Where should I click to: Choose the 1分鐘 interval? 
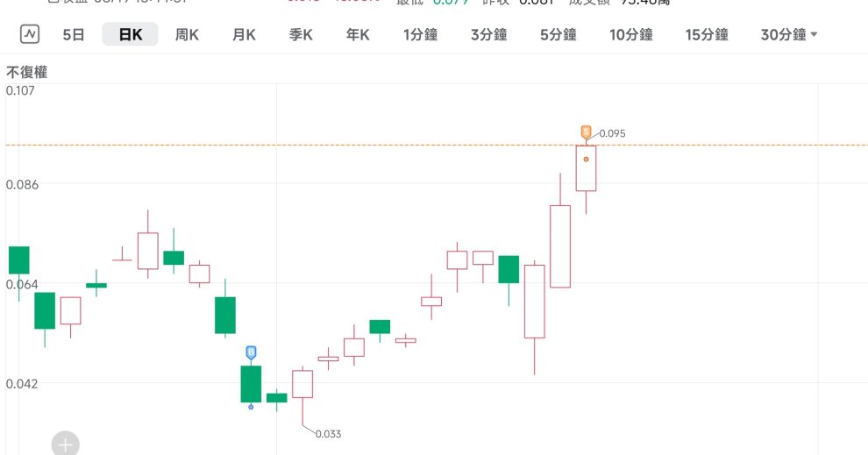tap(421, 35)
